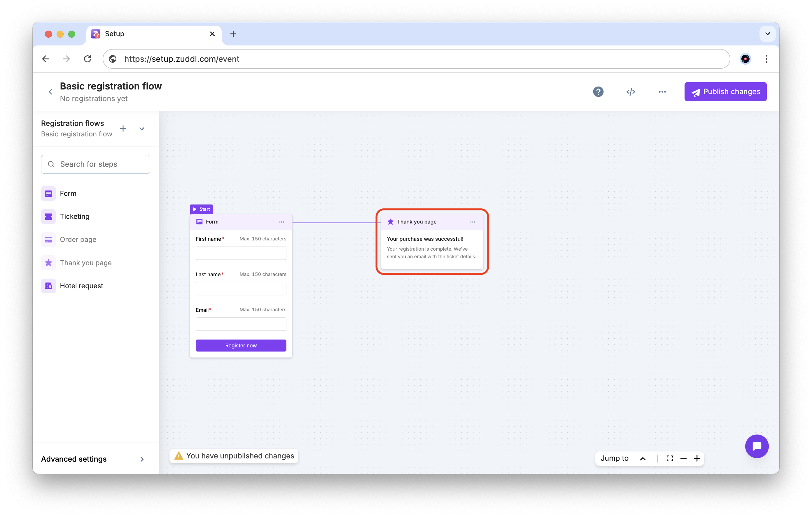
Task: Select the Hotel request step
Action: [81, 286]
